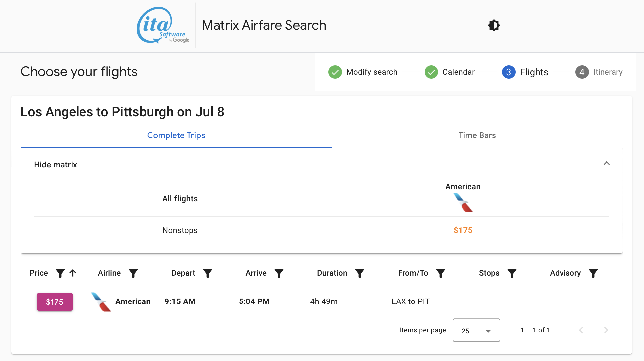
Task: Switch to Time Bars tab
Action: click(x=477, y=135)
